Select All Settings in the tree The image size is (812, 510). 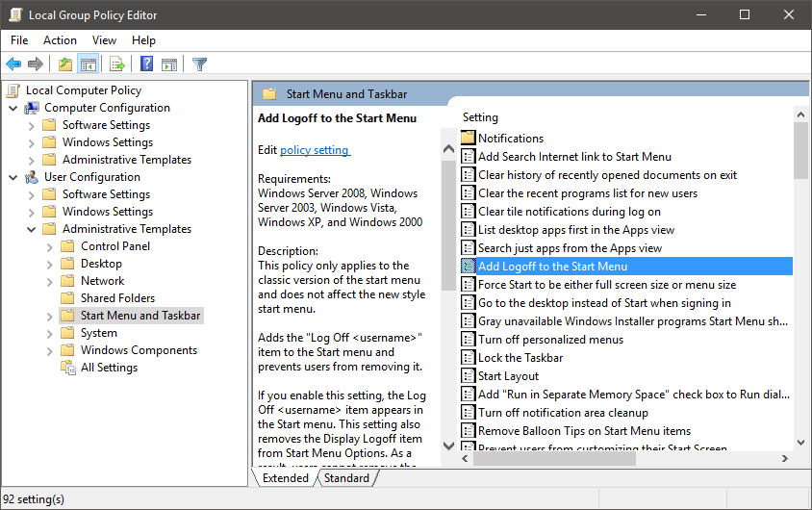coord(110,368)
